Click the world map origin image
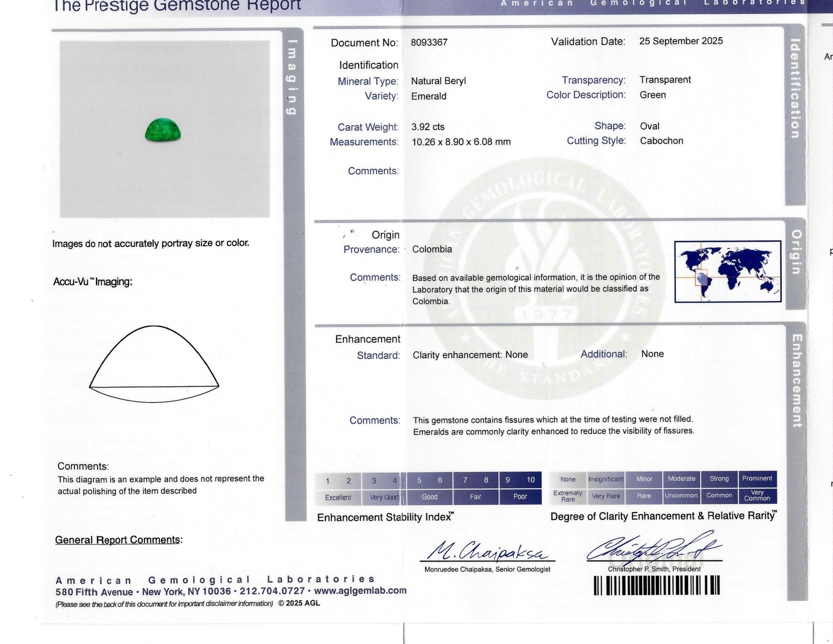 point(728,271)
